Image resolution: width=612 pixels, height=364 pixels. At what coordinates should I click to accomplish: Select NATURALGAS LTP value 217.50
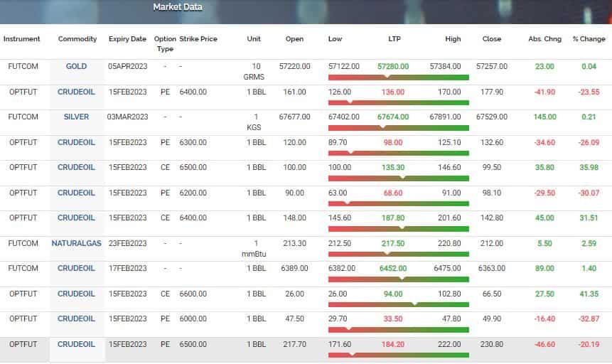[x=393, y=243]
